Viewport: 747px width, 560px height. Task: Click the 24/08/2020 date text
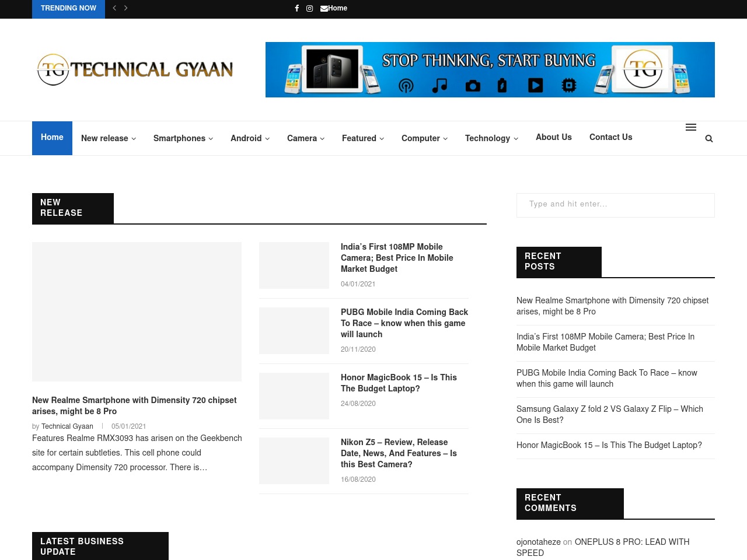358,404
